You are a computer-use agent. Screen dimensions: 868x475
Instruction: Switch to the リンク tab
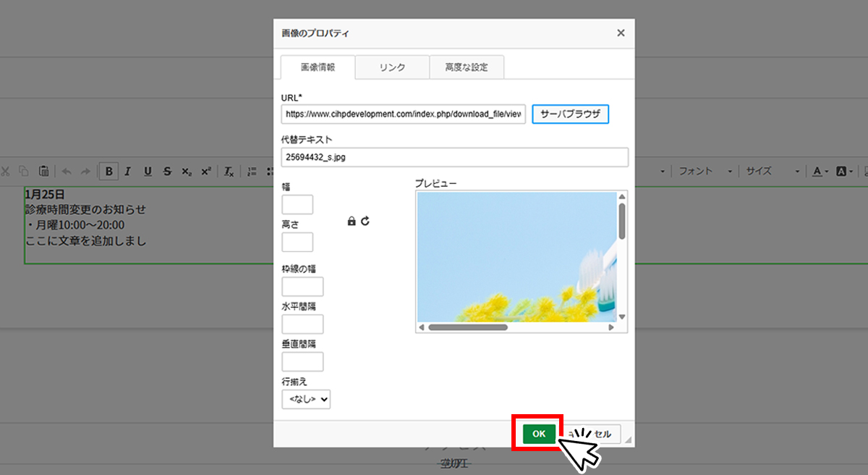point(392,67)
